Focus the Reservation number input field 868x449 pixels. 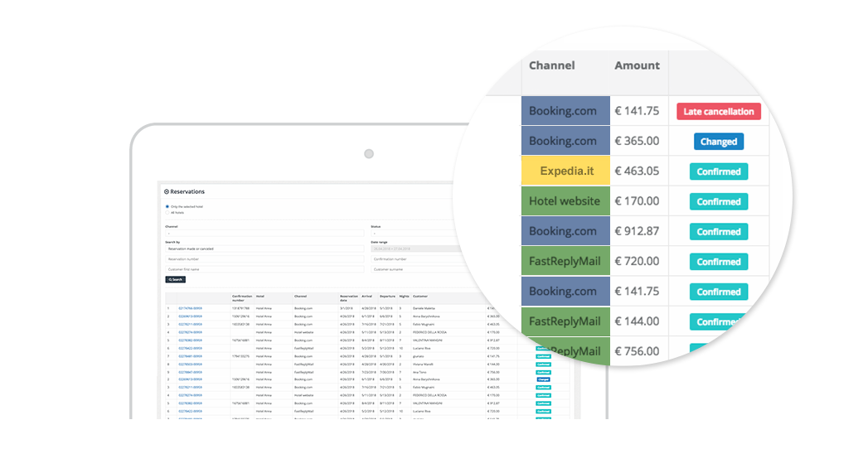[x=264, y=258]
